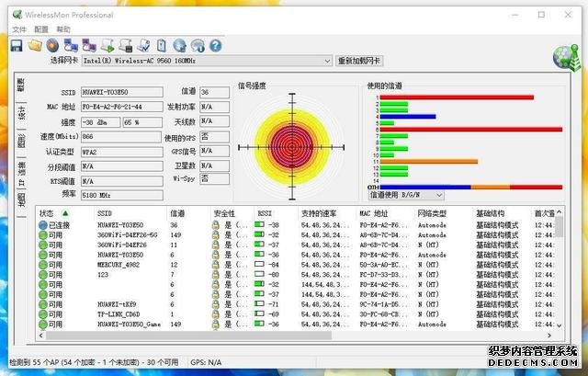Click the list's scroll-right arrow

(x=549, y=336)
